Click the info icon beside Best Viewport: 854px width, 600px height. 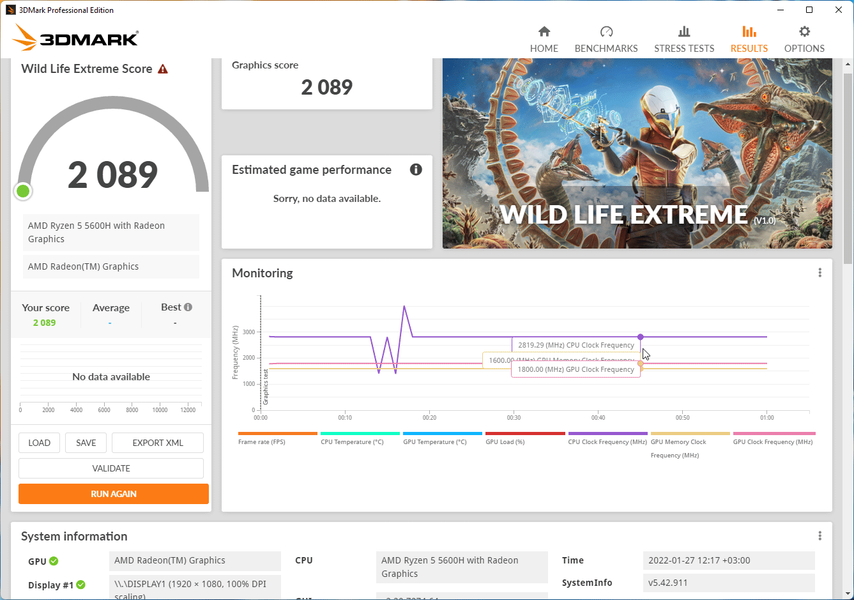coord(188,307)
